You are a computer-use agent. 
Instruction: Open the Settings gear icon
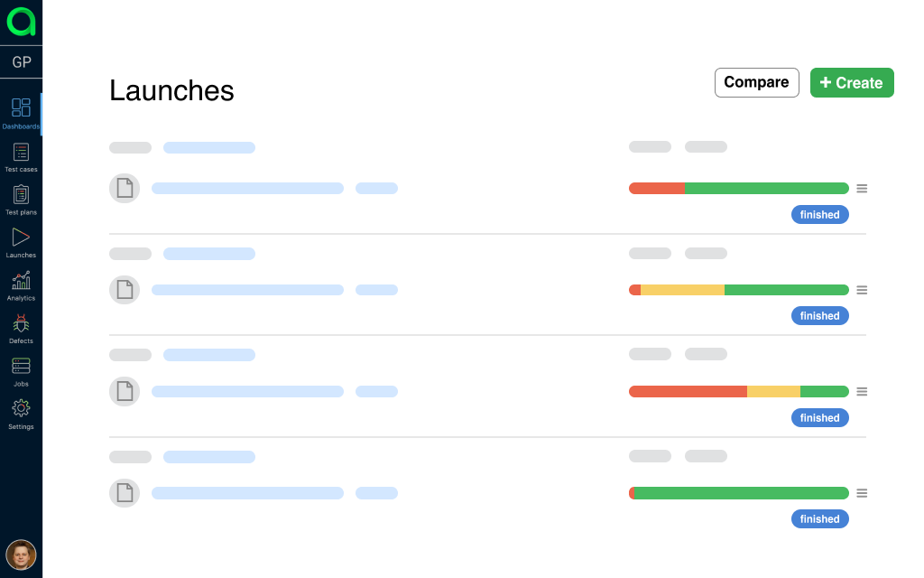(x=21, y=410)
